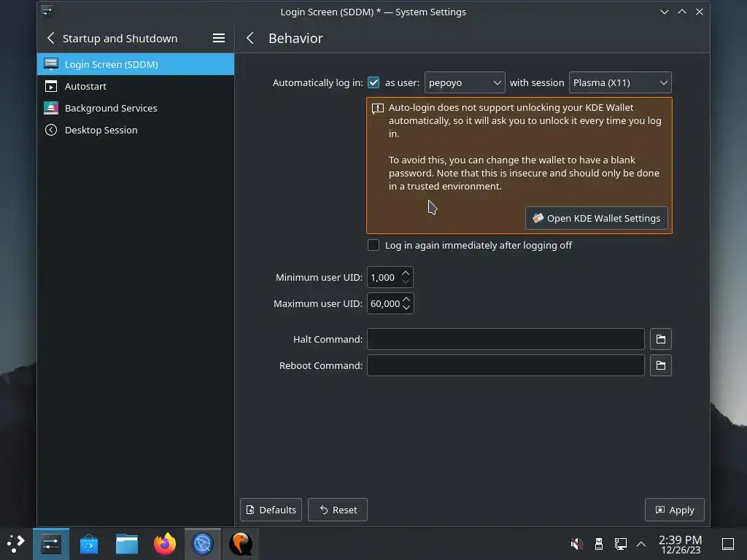Uncheck Automatically log in checkbox

pyautogui.click(x=373, y=82)
